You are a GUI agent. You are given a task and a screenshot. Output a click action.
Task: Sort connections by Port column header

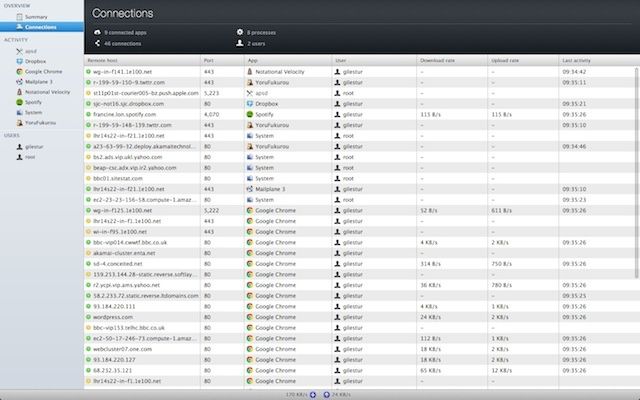click(x=220, y=61)
